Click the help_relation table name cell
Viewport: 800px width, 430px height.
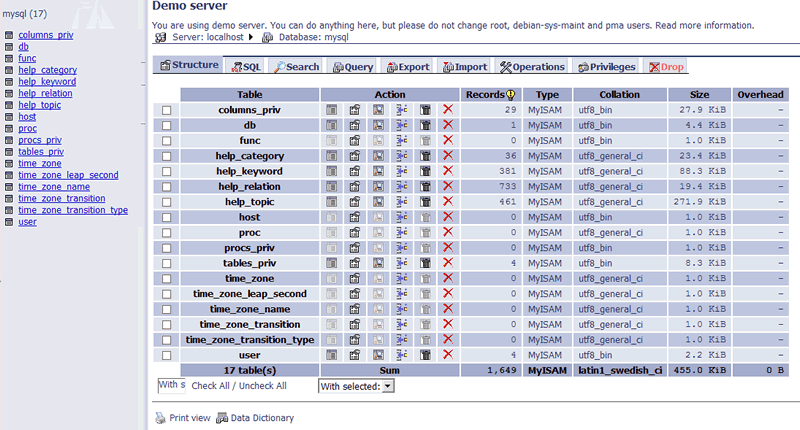click(249, 186)
